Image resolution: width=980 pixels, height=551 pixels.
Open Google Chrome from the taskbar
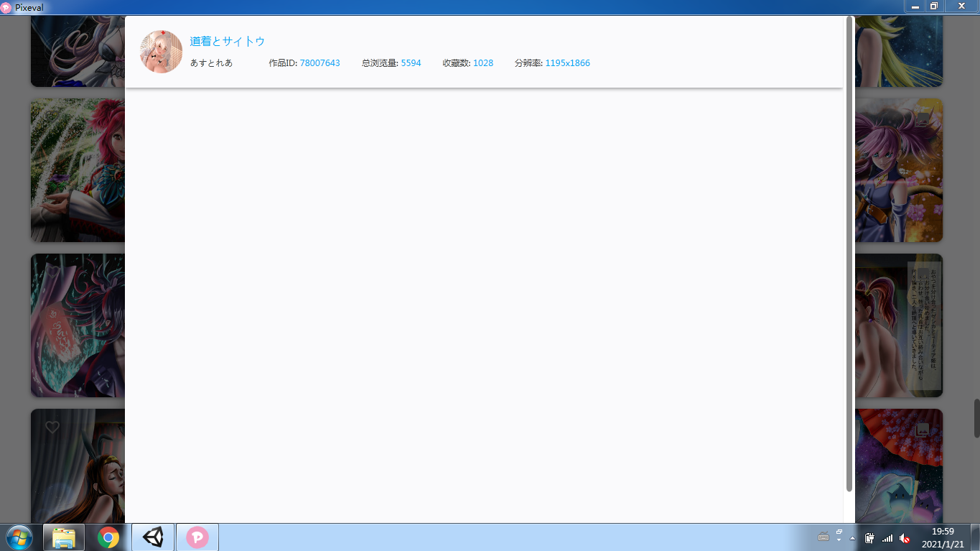pos(108,537)
